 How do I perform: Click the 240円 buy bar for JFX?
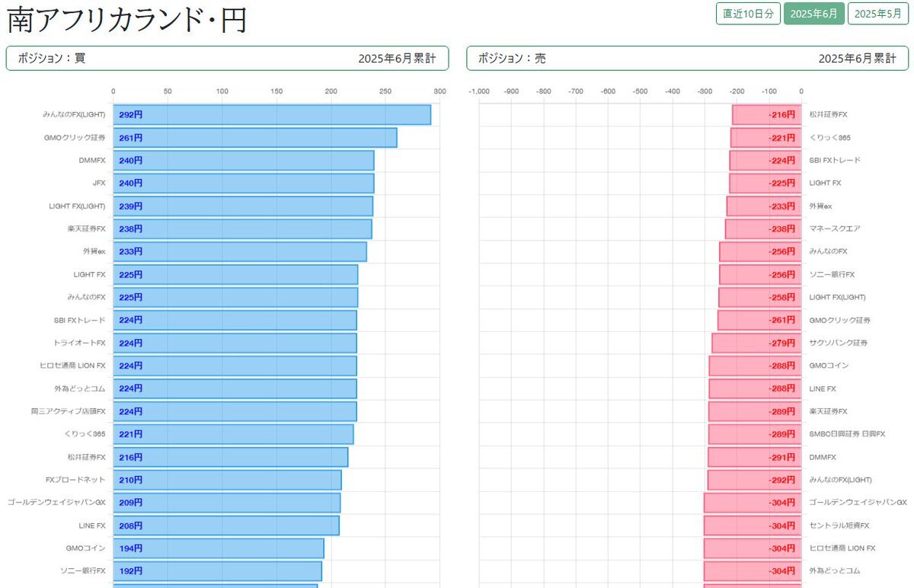(x=244, y=184)
